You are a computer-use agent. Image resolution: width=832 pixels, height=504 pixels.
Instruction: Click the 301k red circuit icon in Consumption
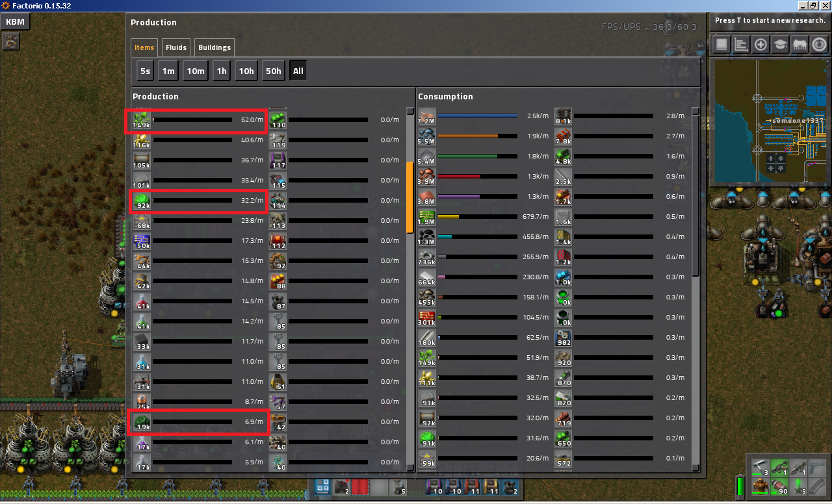pos(427,318)
